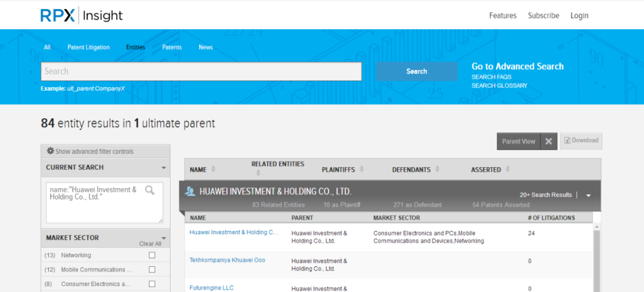Click the '83 Related Entities' text
This screenshot has width=644, height=292.
(x=278, y=205)
